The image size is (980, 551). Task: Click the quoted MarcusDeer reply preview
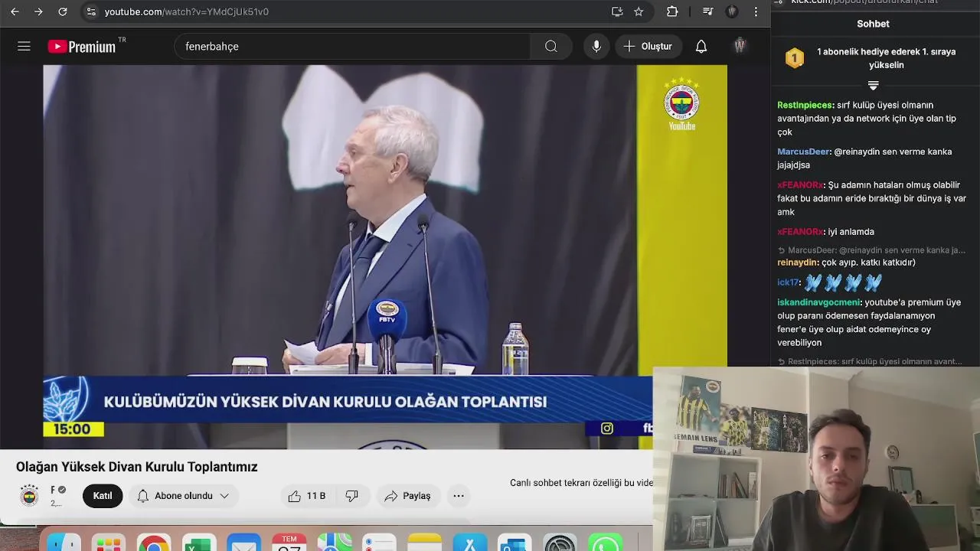871,250
